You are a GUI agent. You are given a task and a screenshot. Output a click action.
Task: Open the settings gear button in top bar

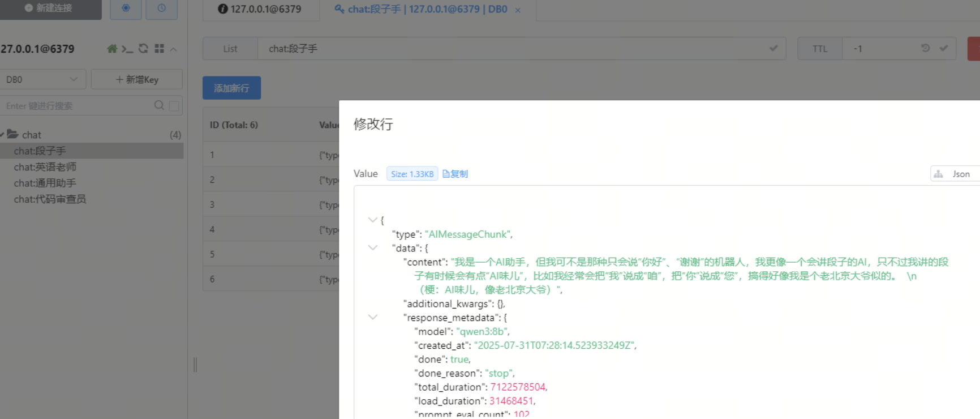pos(126,8)
